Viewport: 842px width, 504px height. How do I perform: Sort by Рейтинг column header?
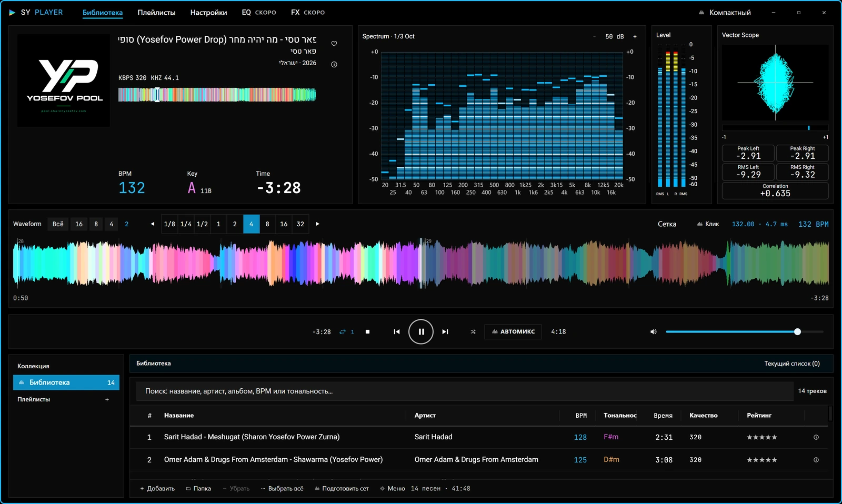(x=759, y=416)
